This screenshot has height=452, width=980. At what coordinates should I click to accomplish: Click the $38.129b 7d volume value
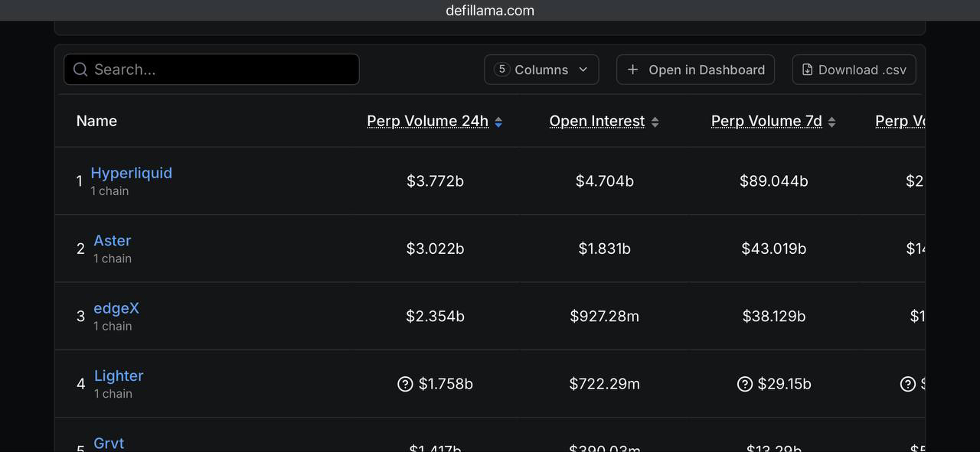774,316
